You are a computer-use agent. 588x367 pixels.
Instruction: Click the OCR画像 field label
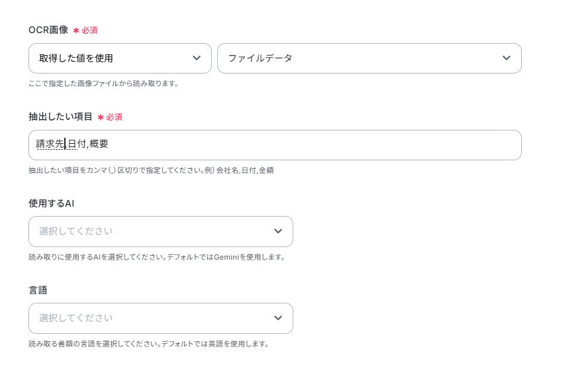tap(48, 30)
